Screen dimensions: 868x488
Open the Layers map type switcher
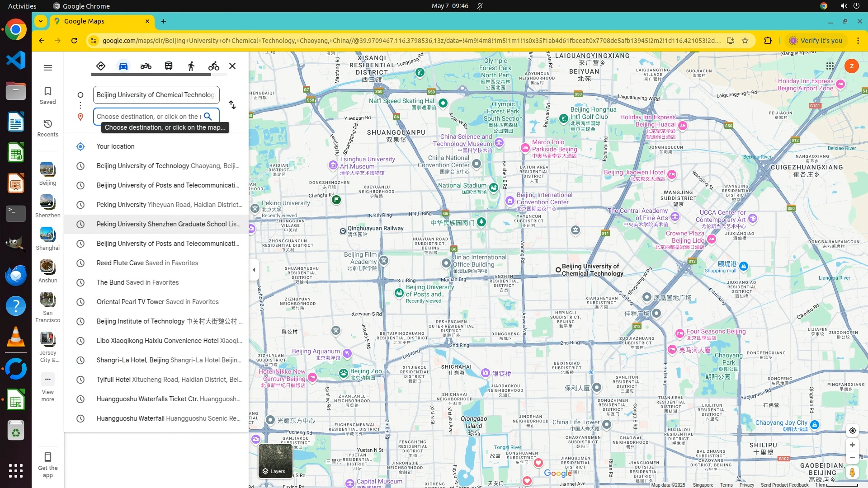pos(275,461)
